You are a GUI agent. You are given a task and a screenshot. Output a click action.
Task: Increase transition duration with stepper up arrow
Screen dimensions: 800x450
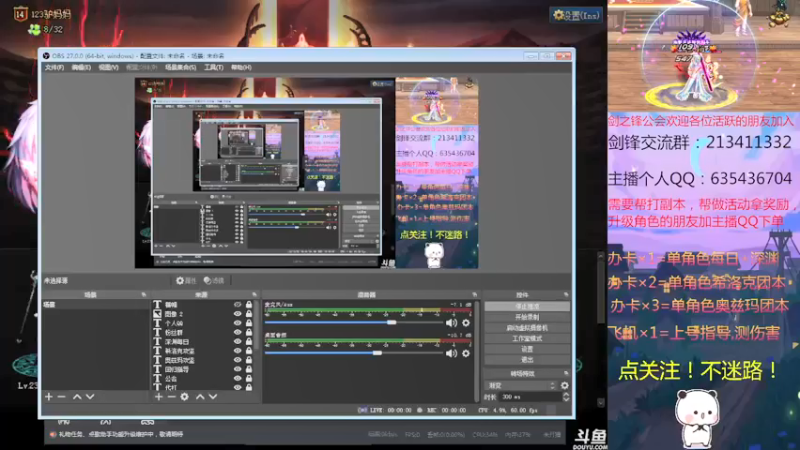566,394
